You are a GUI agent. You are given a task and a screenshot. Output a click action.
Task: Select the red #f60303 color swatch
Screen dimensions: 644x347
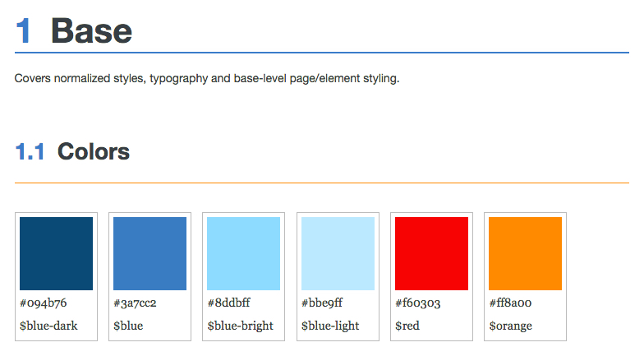(432, 253)
